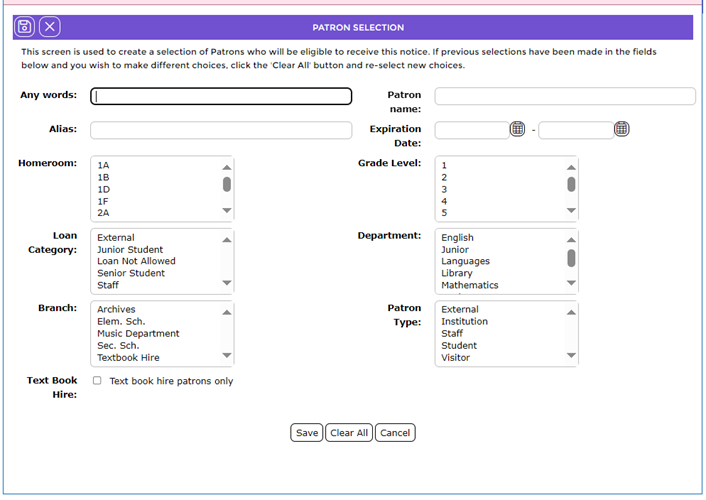This screenshot has width=706, height=500.
Task: Select Senior Student loan category
Action: tap(131, 273)
